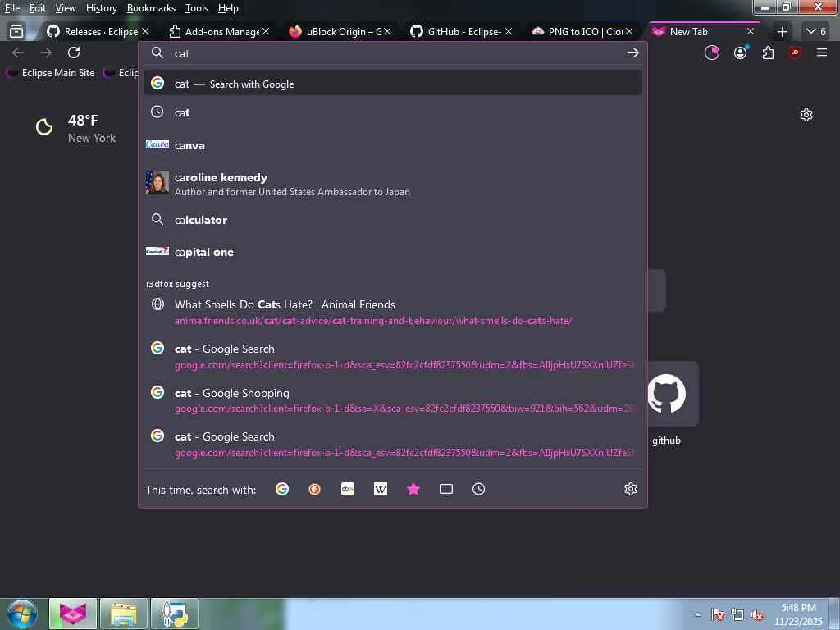
Task: Open search settings gear in dropdown
Action: (631, 489)
